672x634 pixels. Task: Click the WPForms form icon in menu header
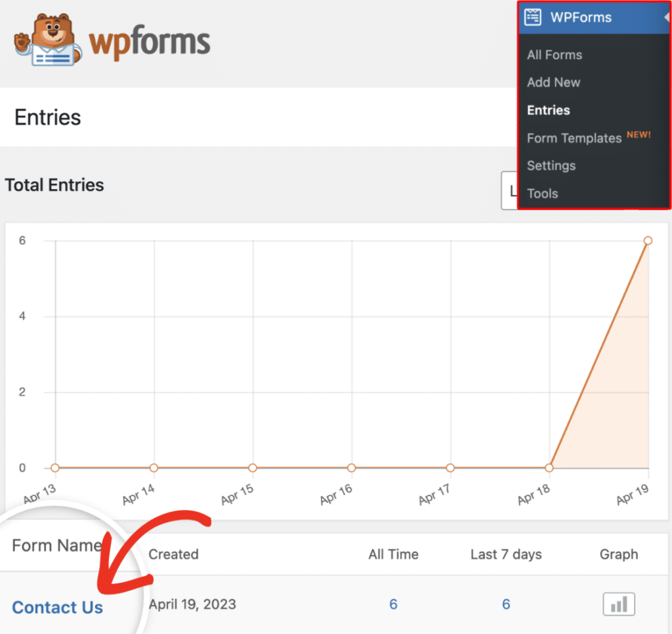533,17
